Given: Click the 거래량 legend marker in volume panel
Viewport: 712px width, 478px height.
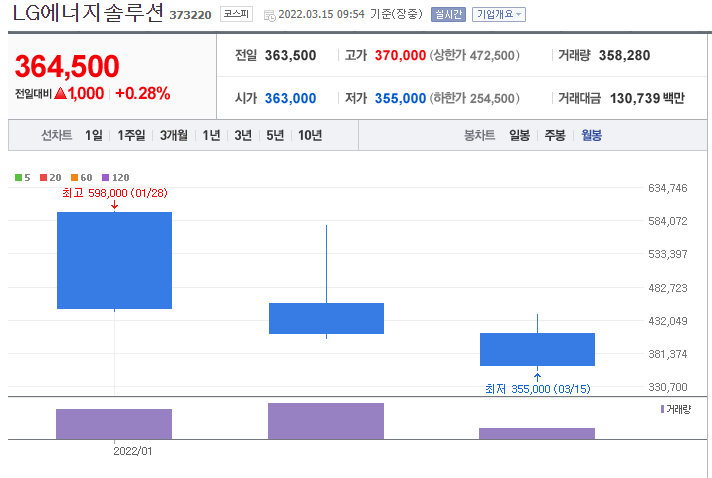Looking at the screenshot, I should pos(662,409).
